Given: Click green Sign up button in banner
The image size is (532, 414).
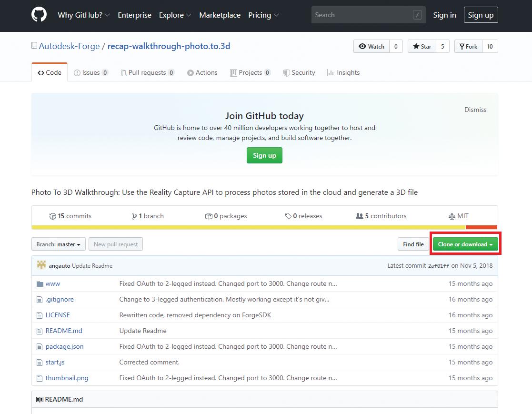Looking at the screenshot, I should pyautogui.click(x=264, y=155).
